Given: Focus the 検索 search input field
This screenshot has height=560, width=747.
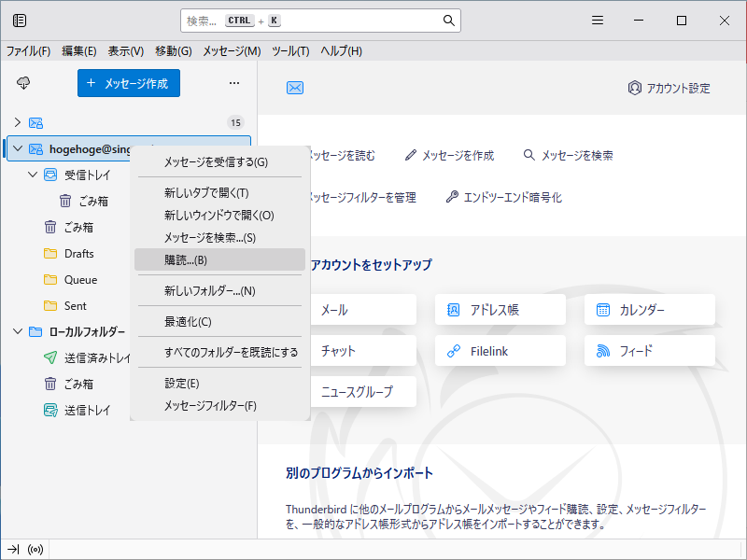Looking at the screenshot, I should tap(320, 21).
